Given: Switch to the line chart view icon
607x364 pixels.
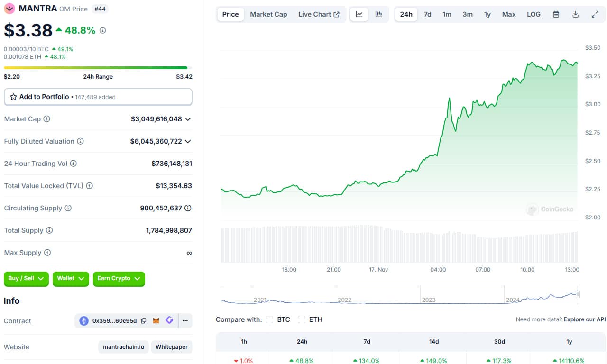Looking at the screenshot, I should point(359,14).
